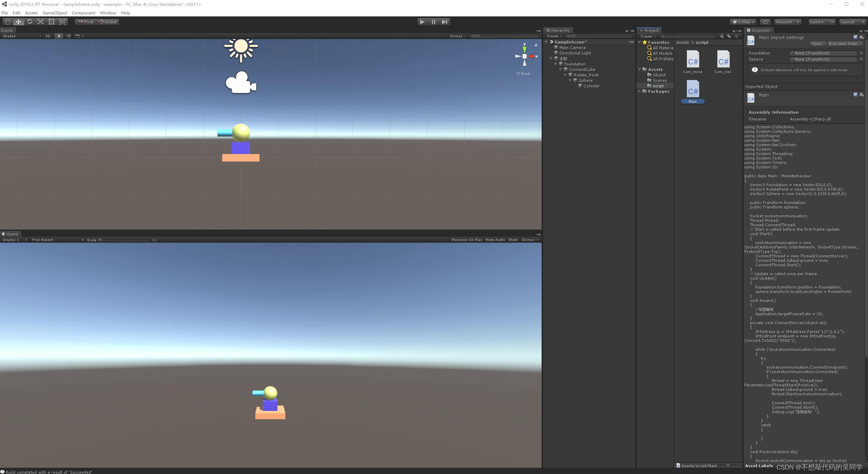This screenshot has width=868, height=474.
Task: Toggle Mute Audio in Game view
Action: click(x=495, y=240)
